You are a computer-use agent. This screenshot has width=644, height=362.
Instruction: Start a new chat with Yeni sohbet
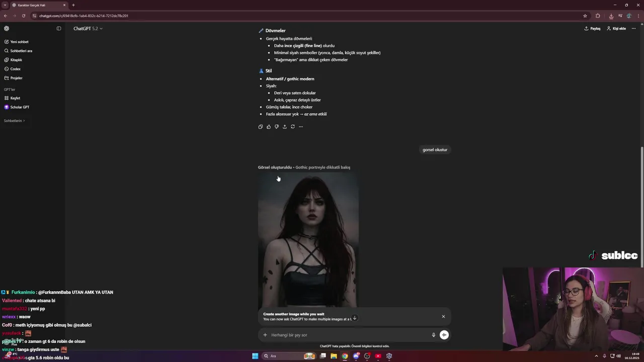pyautogui.click(x=20, y=42)
